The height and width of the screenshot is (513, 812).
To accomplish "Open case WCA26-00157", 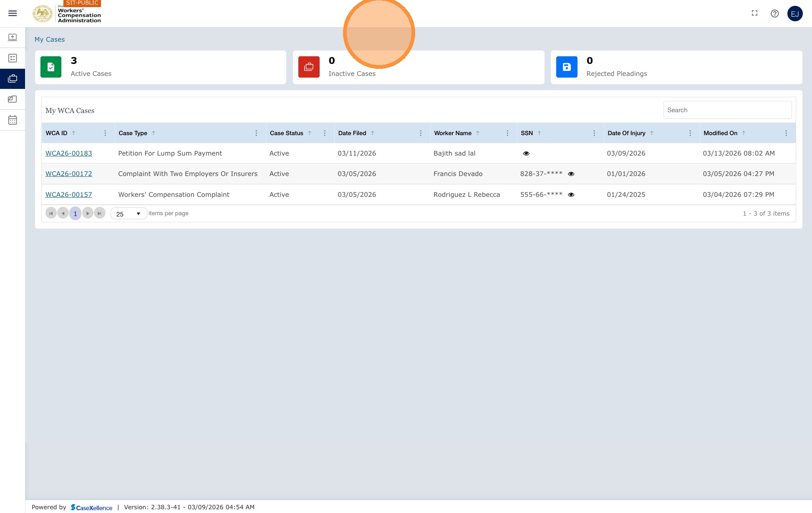I will (69, 195).
